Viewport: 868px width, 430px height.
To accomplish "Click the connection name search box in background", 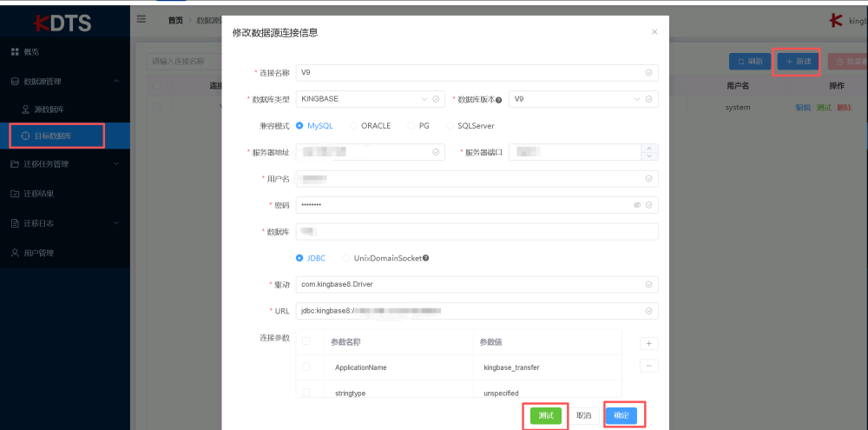I will click(186, 62).
